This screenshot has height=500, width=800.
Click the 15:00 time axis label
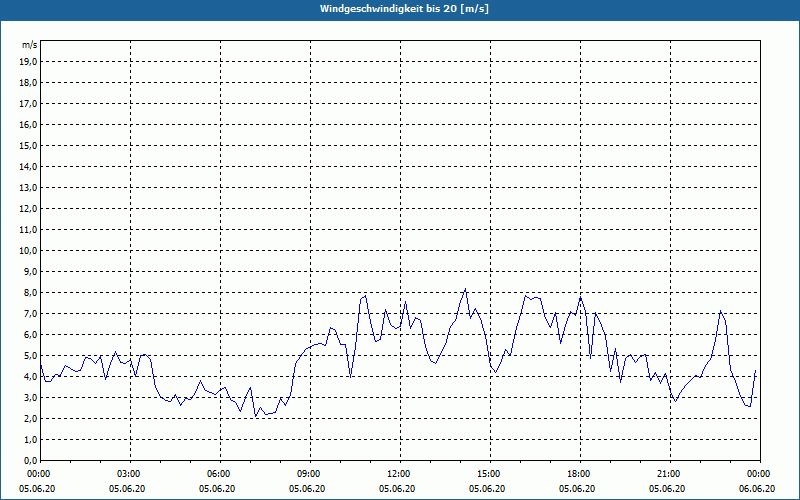click(x=491, y=474)
